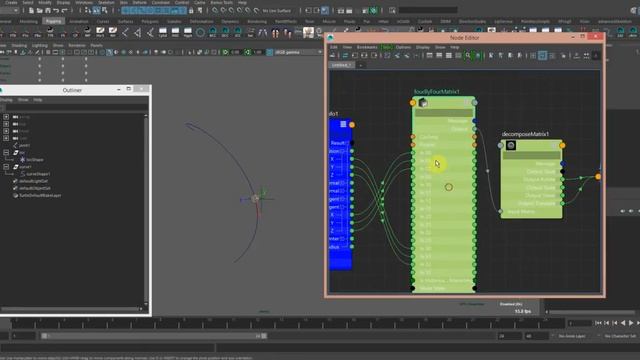Open the sRGB gamma dropdown
This screenshot has width=640, height=360.
(x=298, y=52)
